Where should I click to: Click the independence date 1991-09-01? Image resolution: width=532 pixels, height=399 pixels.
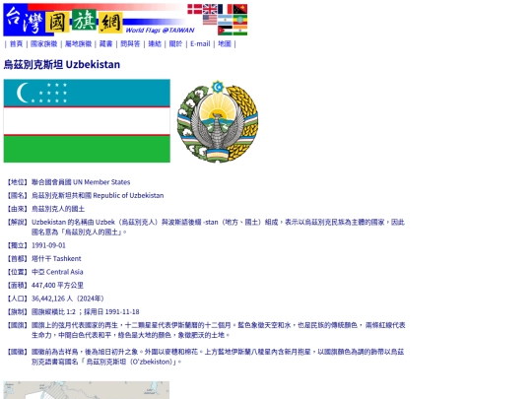point(48,245)
